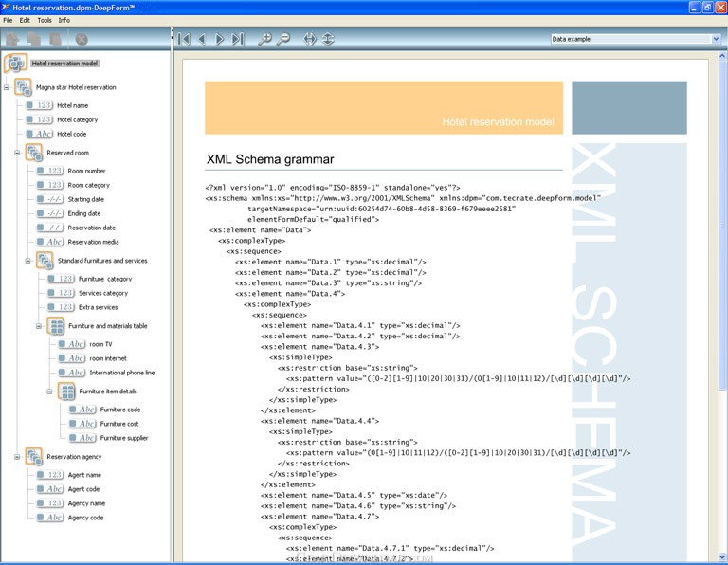Viewport: 728px width, 565px height.
Task: Click document scrollbar down arrow
Action: click(x=722, y=557)
